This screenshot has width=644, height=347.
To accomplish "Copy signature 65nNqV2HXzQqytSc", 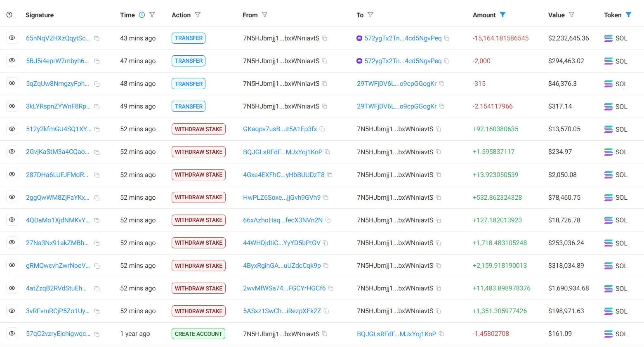I will (97, 38).
